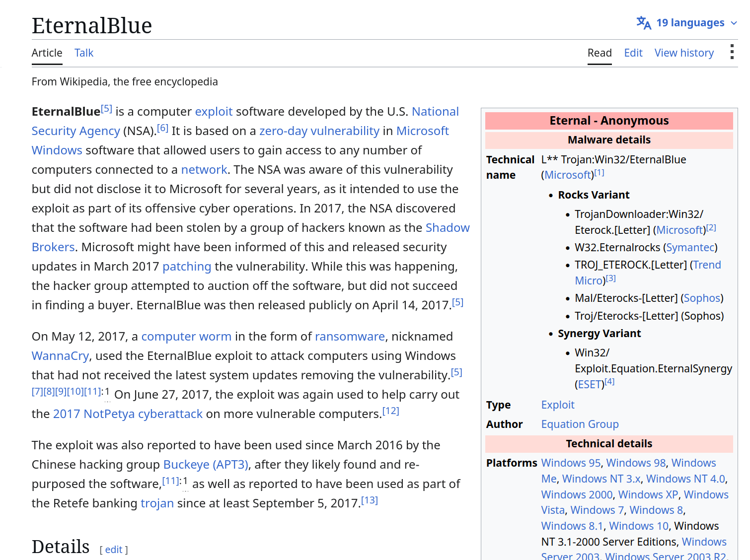Open the View history tab

click(684, 53)
